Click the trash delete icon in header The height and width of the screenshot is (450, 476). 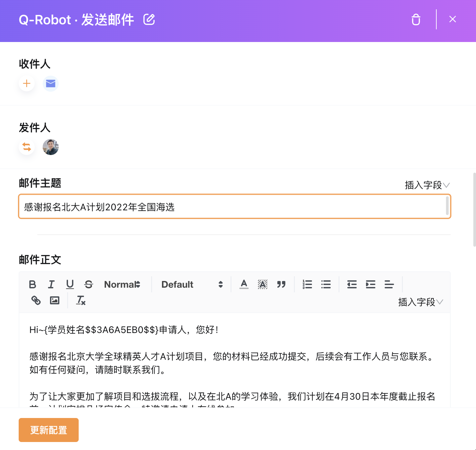tap(416, 19)
